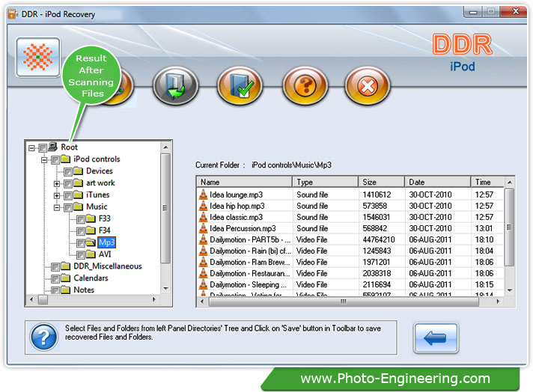This screenshot has width=533, height=392.
Task: Click the blue-book Open toolbar button
Action: (x=175, y=86)
